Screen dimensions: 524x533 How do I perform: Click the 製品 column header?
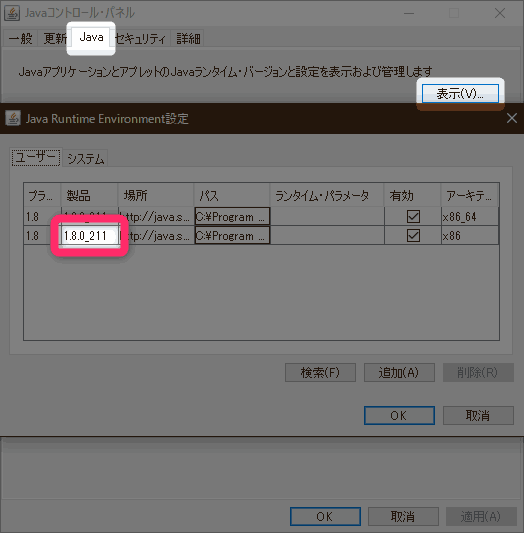point(89,195)
